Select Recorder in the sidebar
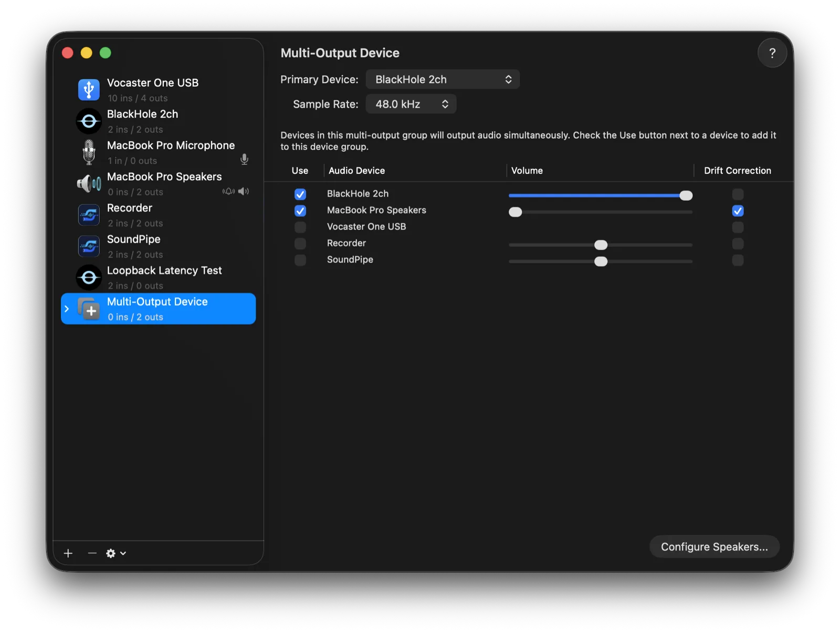Image resolution: width=840 pixels, height=633 pixels. 158,215
